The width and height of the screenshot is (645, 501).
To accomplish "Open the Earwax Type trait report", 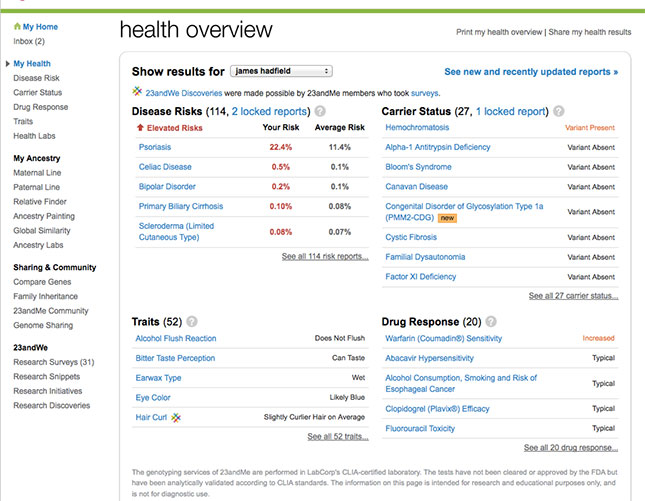I will pos(158,378).
